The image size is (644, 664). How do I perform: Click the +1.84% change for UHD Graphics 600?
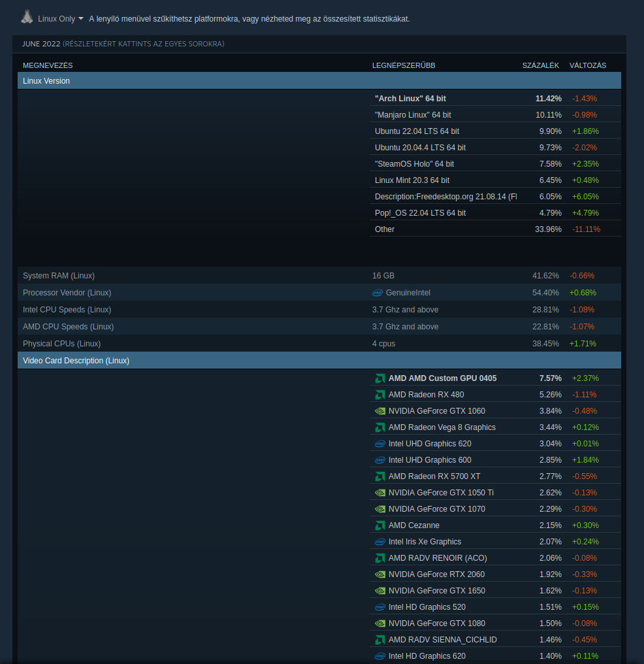pyautogui.click(x=586, y=460)
